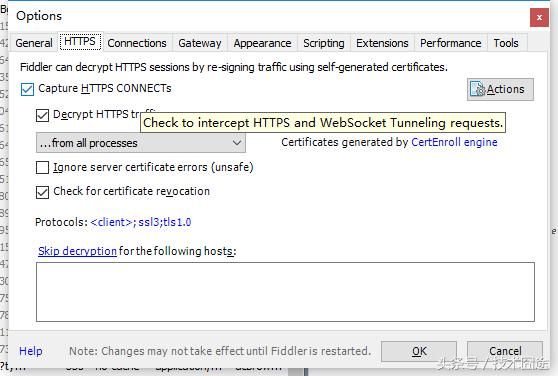Screen dimensions: 558x376
Task: Close the Options dialog
Action: (x=539, y=17)
